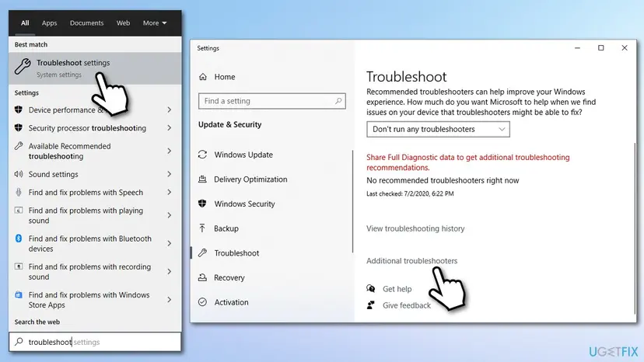The width and height of the screenshot is (644, 362).
Task: Open the troubleshooter preference dropdown
Action: click(x=438, y=129)
